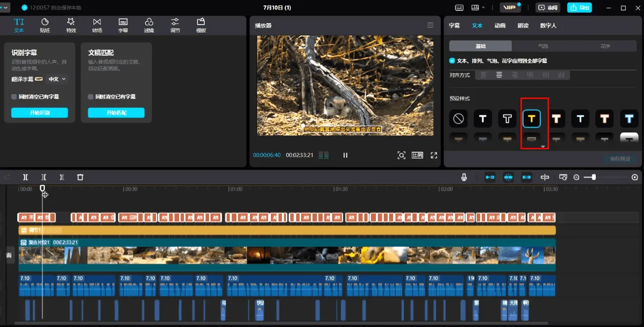Left-align the text horizontally

(x=484, y=75)
